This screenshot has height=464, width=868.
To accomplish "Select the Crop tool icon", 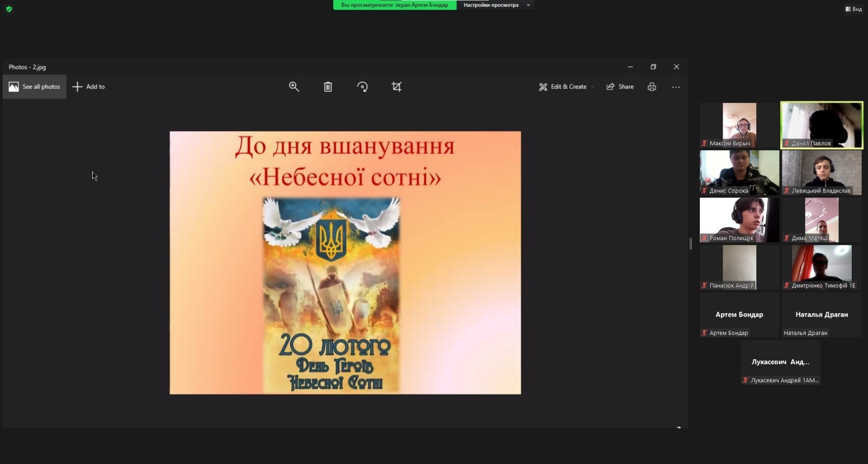I will [397, 87].
